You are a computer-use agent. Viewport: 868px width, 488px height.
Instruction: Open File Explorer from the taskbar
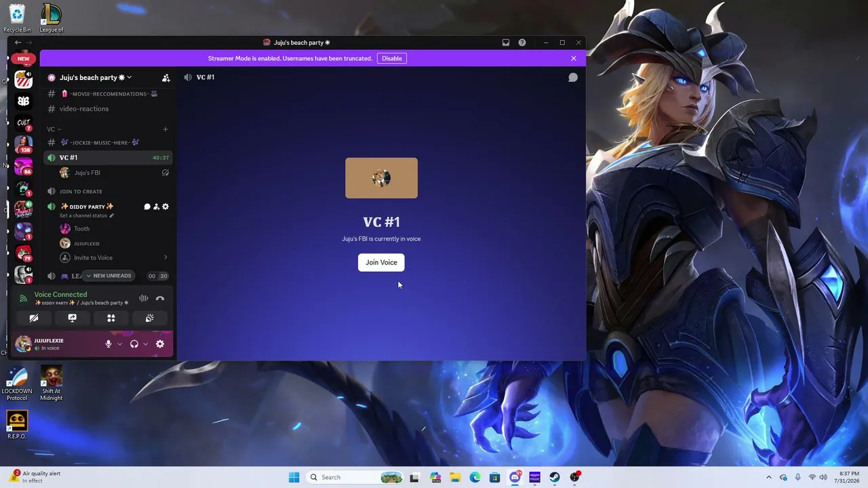pos(455,477)
